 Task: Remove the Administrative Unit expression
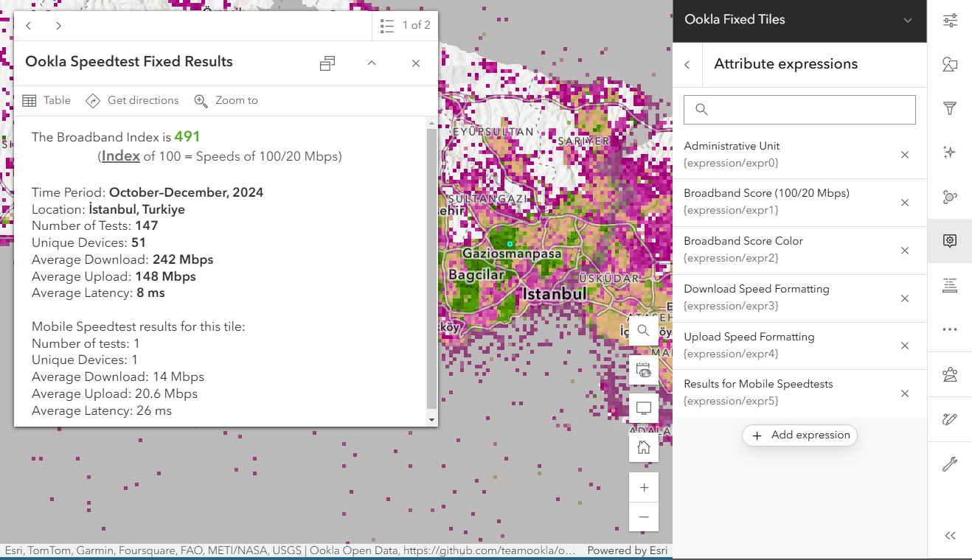click(x=905, y=155)
